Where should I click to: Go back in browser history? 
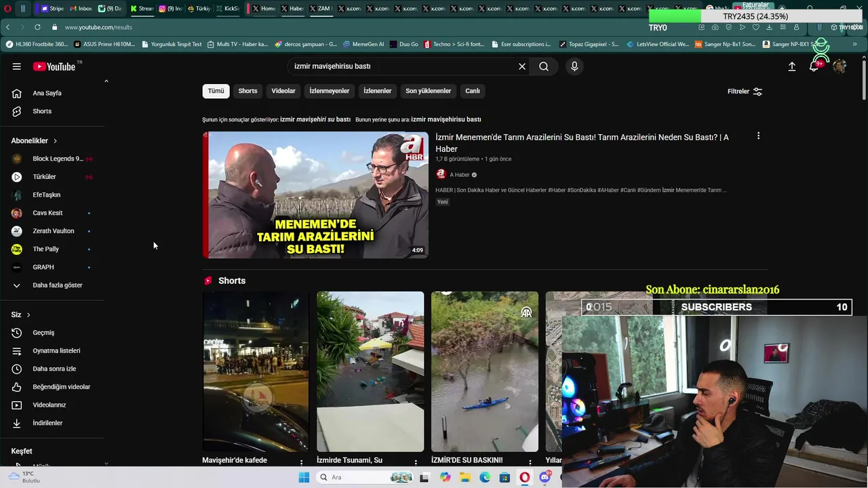(7, 27)
